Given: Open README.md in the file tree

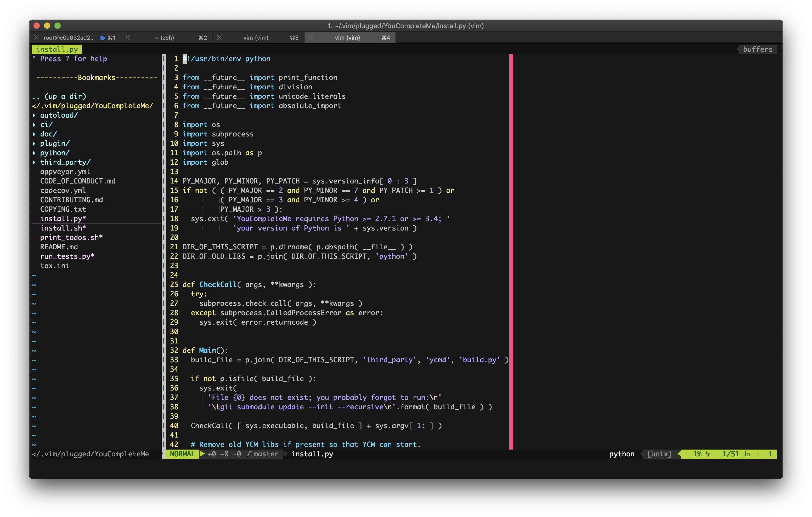Looking at the screenshot, I should tap(59, 247).
